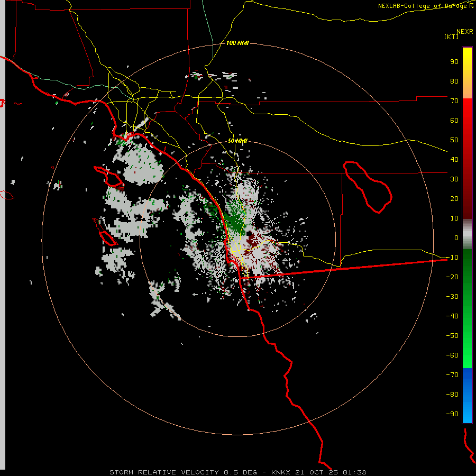Click the yellow-orange segment of the color bar
Viewport: 476px width, 476px height.
coord(467,73)
